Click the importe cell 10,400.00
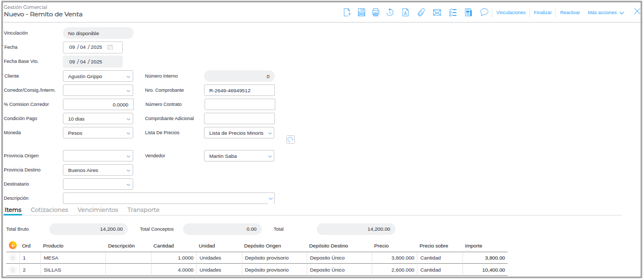This screenshot has height=280, width=644. click(485, 270)
